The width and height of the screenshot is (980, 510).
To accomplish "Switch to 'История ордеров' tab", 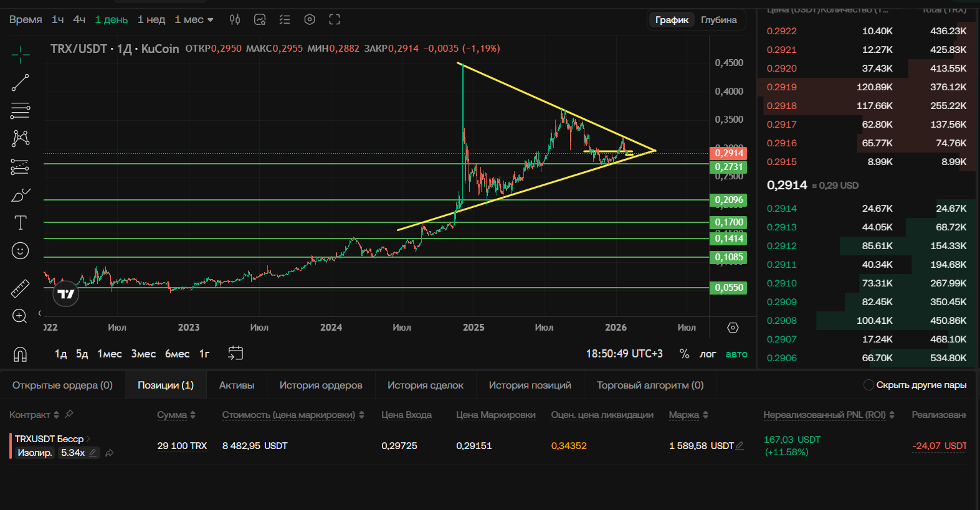I will (x=321, y=385).
